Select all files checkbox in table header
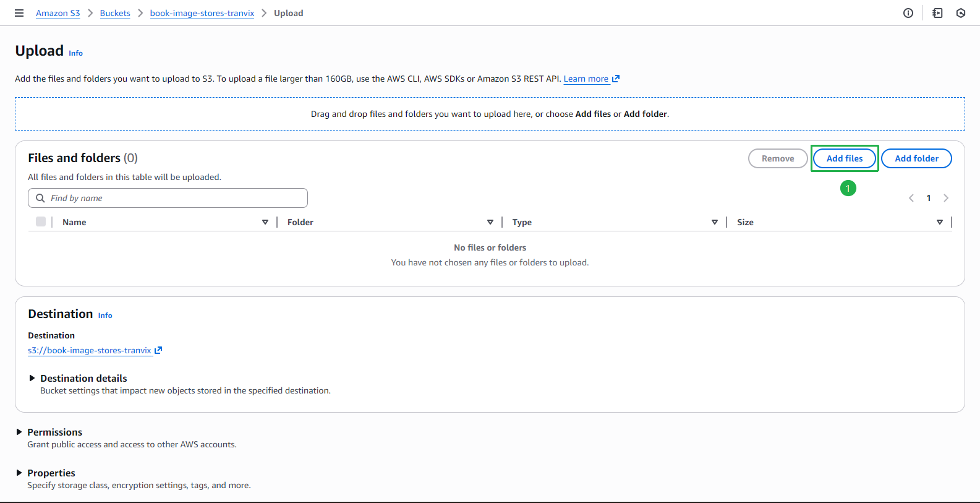The image size is (980, 503). pos(41,221)
